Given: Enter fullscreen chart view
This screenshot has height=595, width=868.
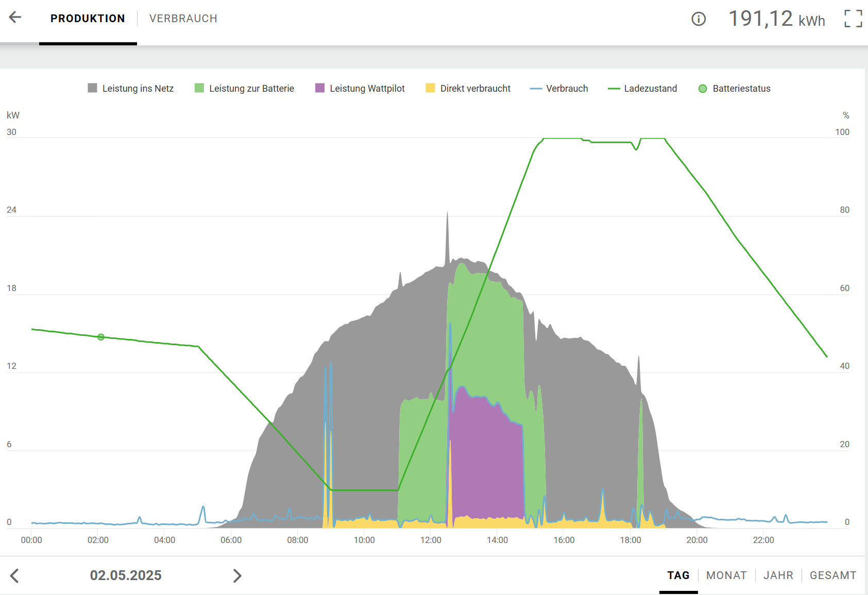Looking at the screenshot, I should click(853, 19).
